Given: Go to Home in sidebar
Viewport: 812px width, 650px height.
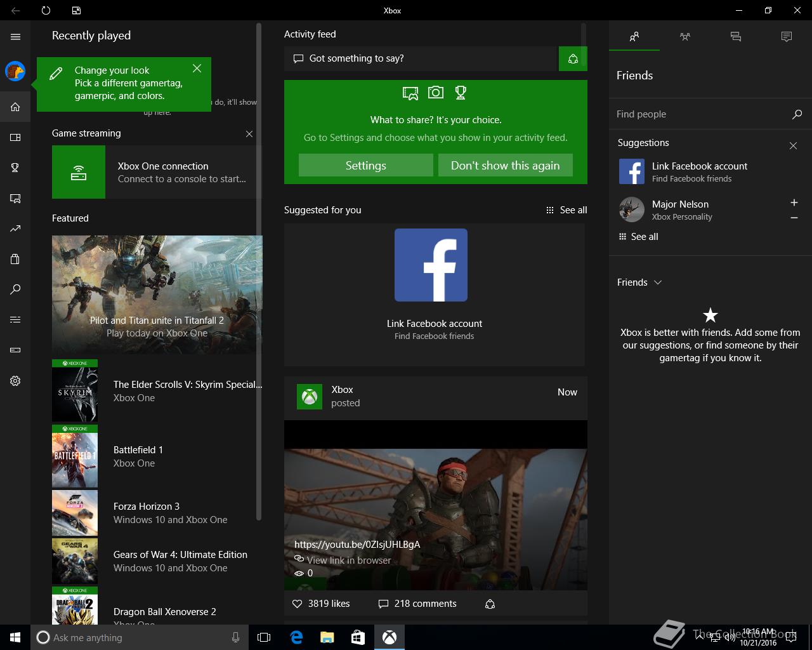Looking at the screenshot, I should 15,107.
